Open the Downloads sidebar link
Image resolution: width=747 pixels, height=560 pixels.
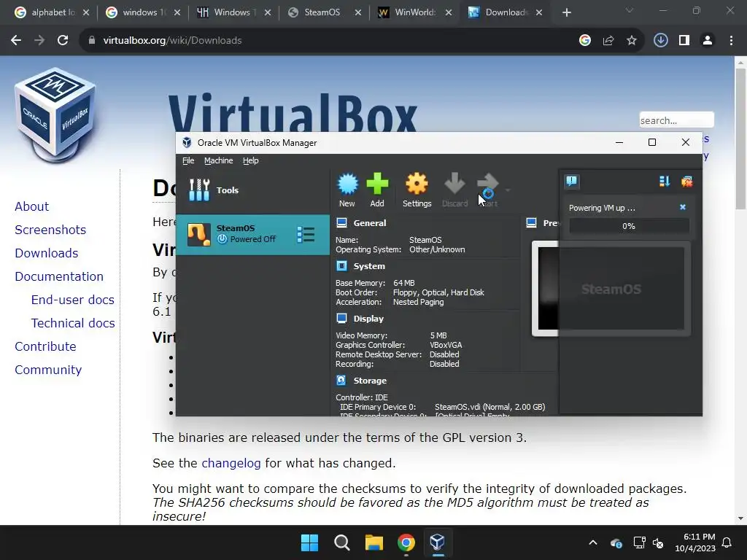point(46,253)
